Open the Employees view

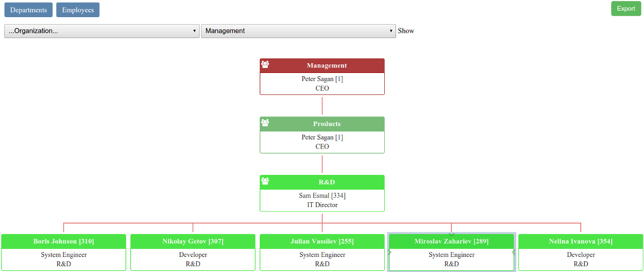[78, 10]
